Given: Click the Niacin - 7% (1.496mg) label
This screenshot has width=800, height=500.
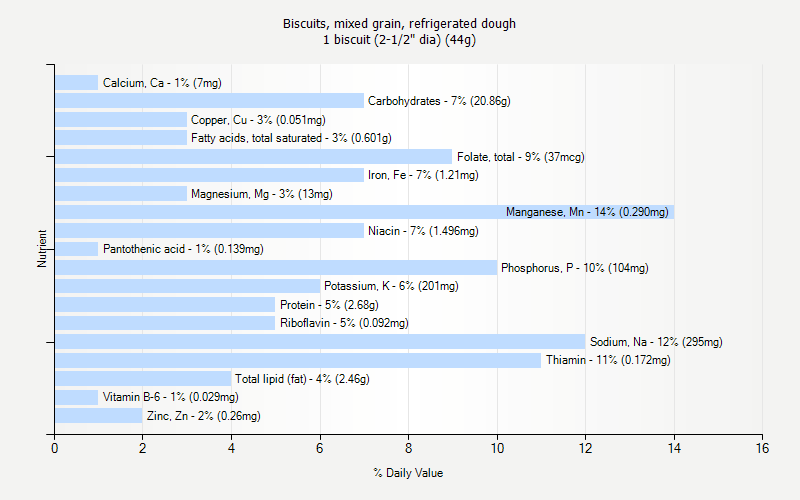Looking at the screenshot, I should tap(423, 231).
